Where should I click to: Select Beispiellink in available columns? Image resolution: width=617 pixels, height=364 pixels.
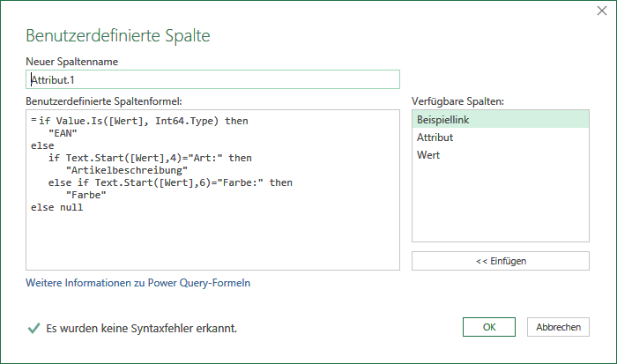click(500, 119)
